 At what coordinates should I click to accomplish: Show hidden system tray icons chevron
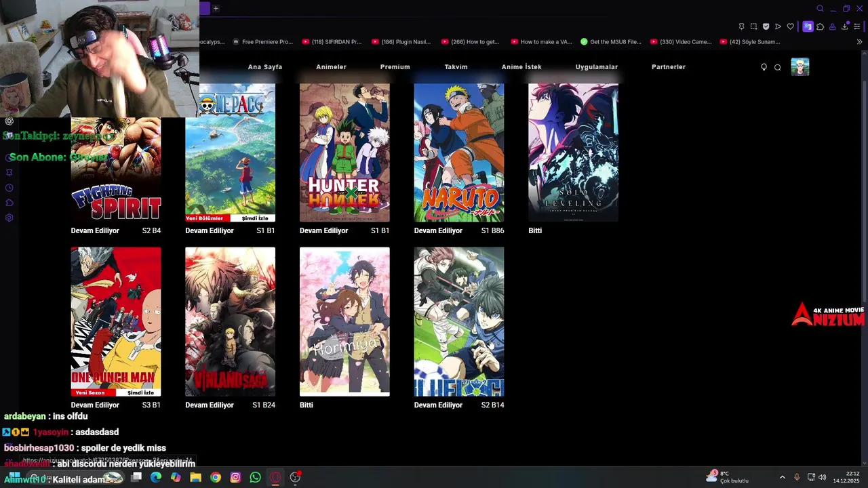782,477
